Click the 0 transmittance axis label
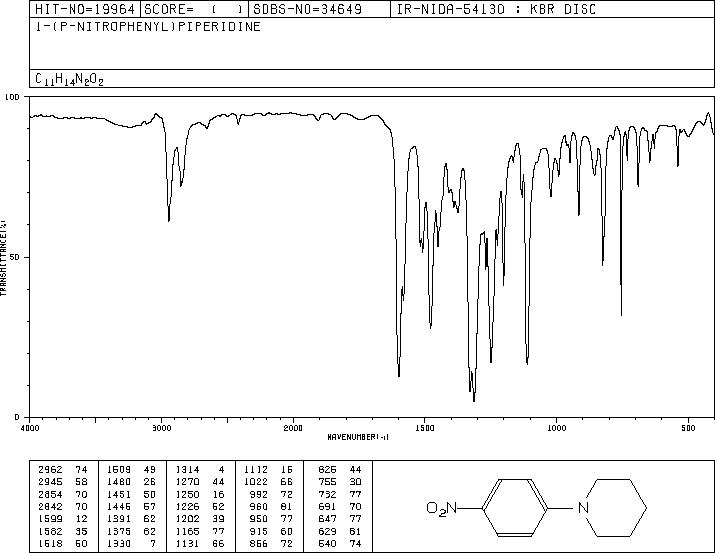 [17, 417]
